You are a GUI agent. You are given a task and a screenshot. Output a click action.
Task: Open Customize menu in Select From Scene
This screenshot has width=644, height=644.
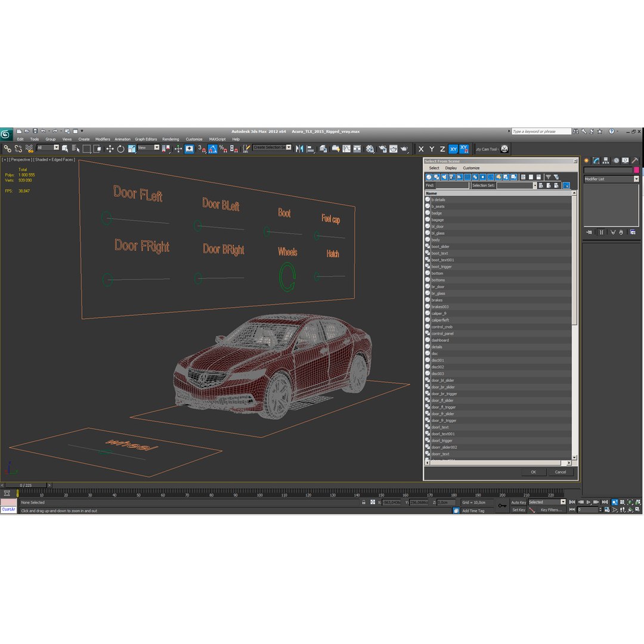click(x=471, y=168)
